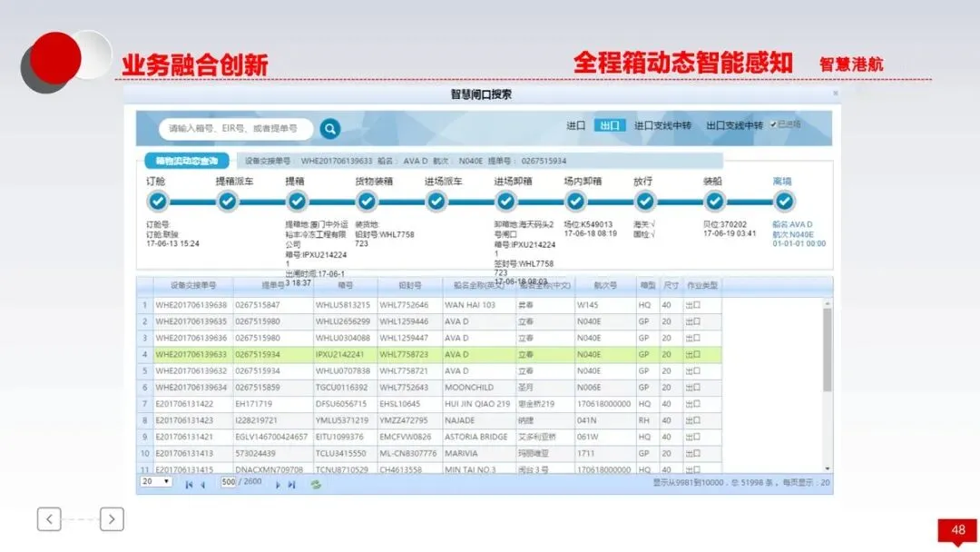Sort by 设备交接单号 column header
980x552 pixels.
click(x=193, y=285)
